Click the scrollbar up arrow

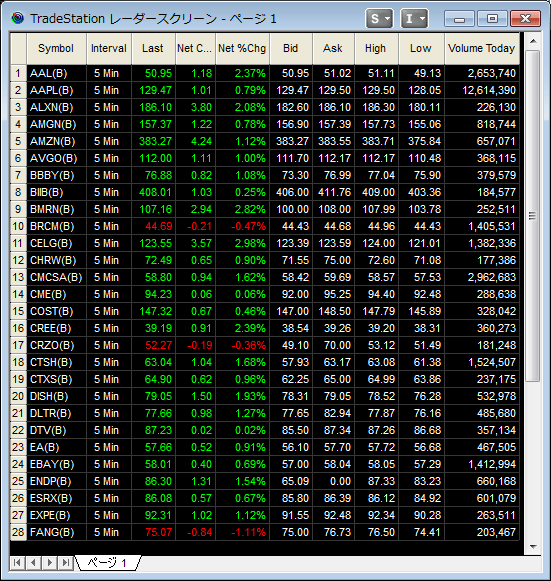[533, 41]
